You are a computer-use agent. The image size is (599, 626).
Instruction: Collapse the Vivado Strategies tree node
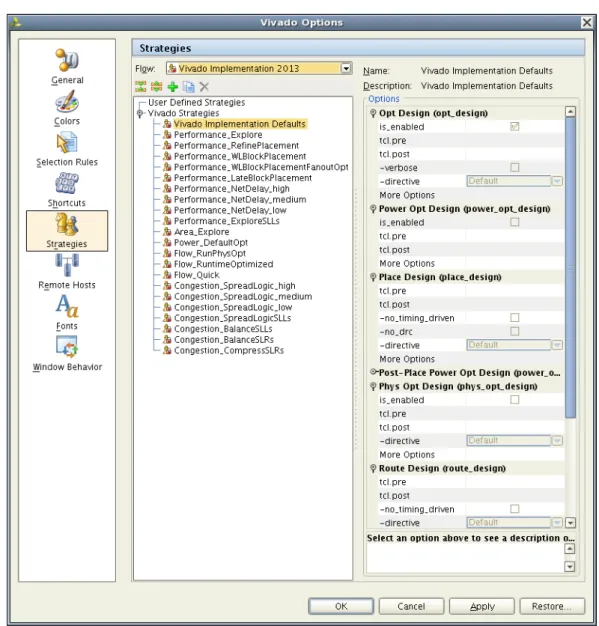pyautogui.click(x=140, y=113)
